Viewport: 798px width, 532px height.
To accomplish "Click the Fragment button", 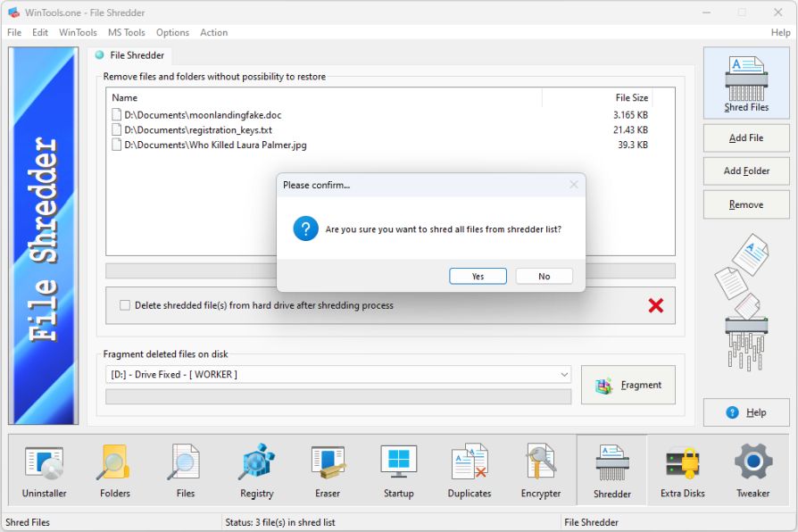I will click(x=628, y=385).
